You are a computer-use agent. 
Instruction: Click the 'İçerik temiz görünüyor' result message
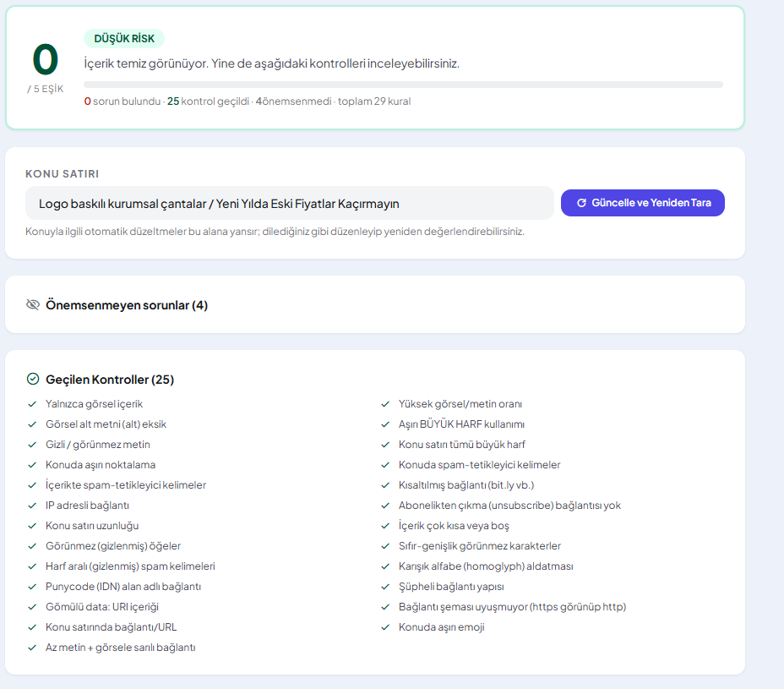click(x=271, y=63)
